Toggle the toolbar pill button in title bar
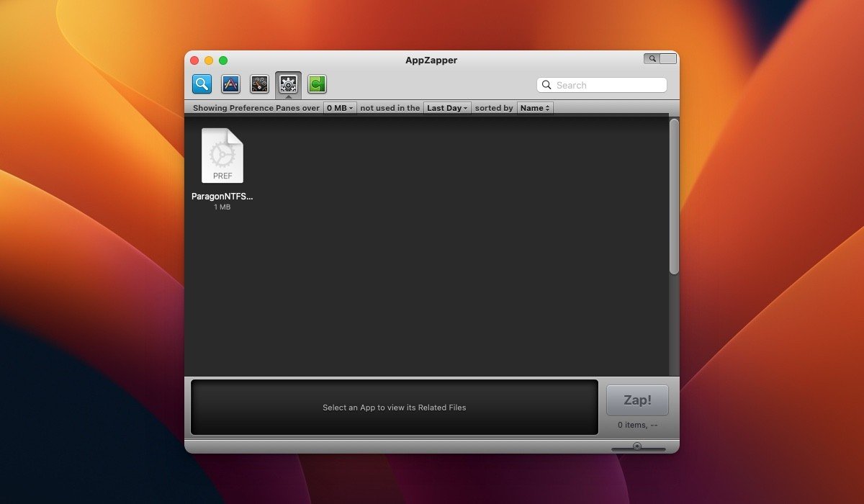This screenshot has height=504, width=864. (x=660, y=59)
